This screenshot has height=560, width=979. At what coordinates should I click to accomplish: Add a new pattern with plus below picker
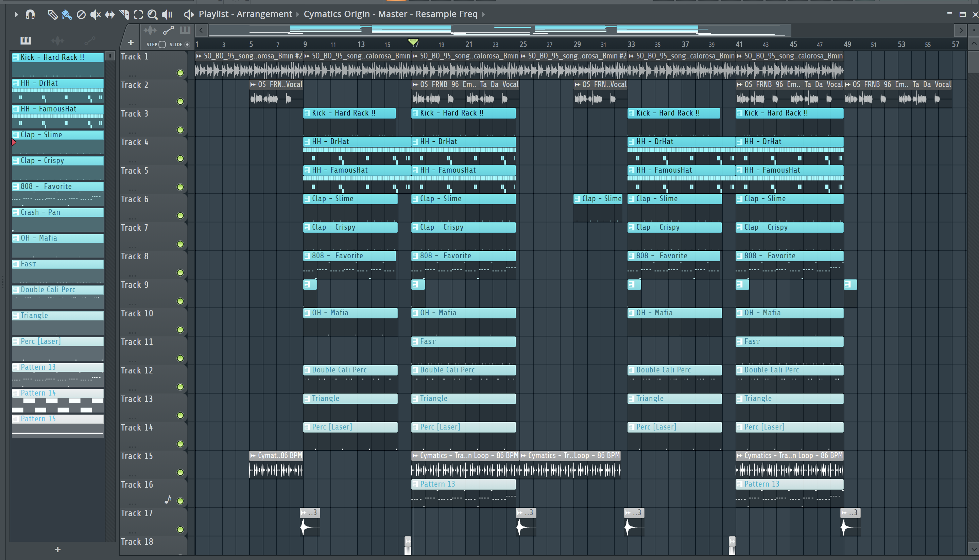coord(58,549)
